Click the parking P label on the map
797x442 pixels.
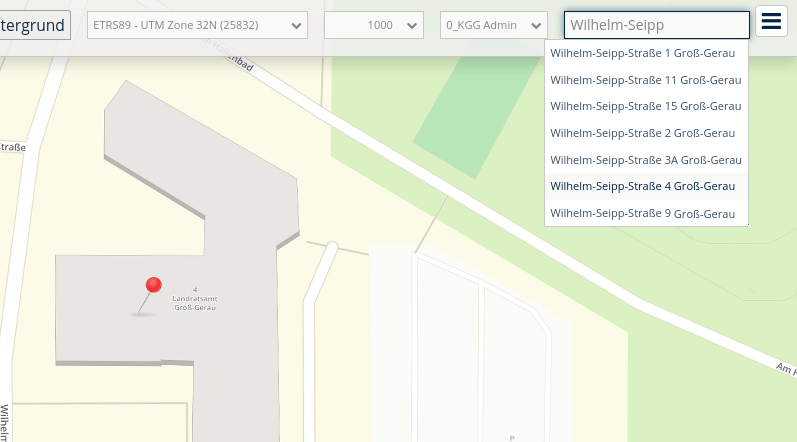tap(512, 437)
